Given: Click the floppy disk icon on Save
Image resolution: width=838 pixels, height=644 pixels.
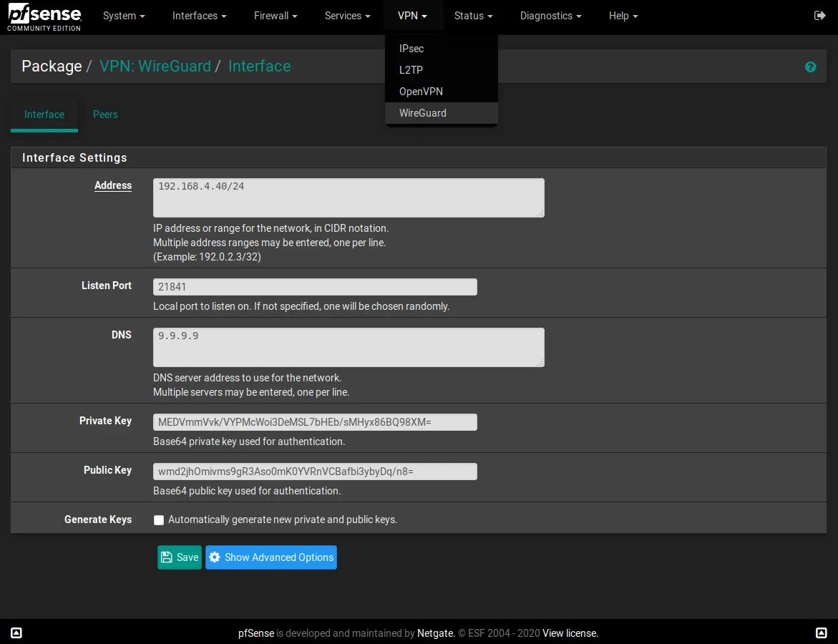Looking at the screenshot, I should [167, 557].
